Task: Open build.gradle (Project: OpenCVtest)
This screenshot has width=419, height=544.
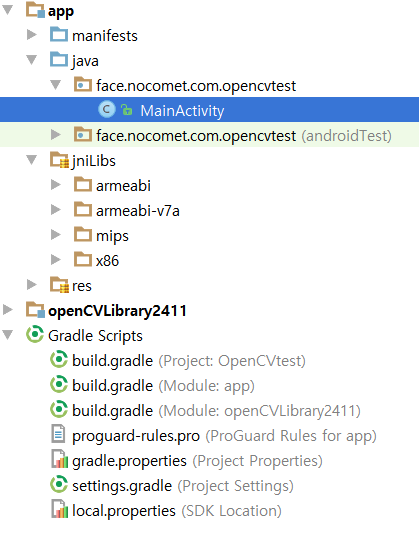Action: click(189, 361)
